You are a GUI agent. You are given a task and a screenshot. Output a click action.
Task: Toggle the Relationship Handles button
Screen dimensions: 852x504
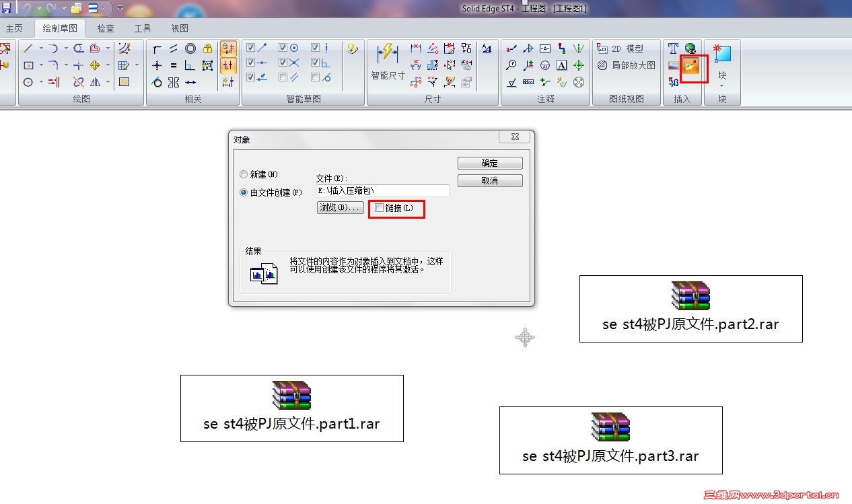(x=228, y=65)
